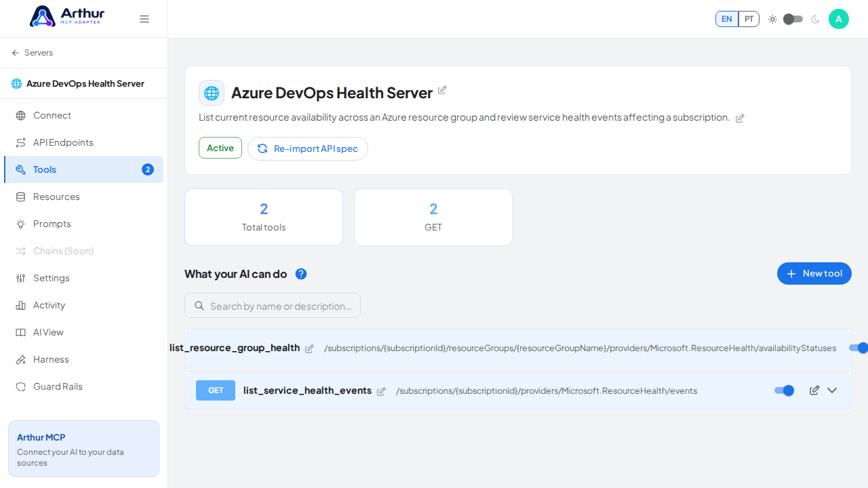Collapse sidebar with hamburger menu icon
868x488 pixels.
[144, 19]
